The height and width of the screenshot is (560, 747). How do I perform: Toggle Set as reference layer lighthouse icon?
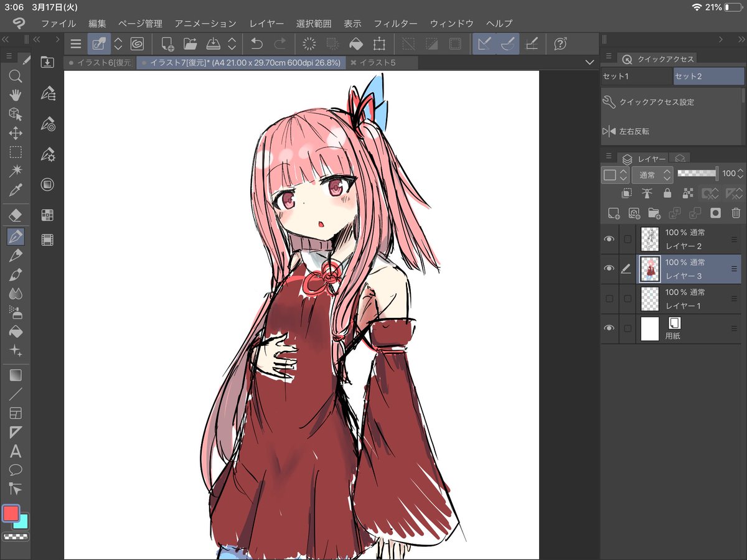(647, 194)
